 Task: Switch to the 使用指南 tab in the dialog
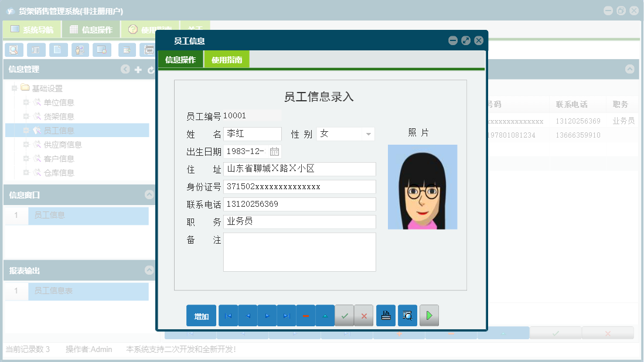pyautogui.click(x=227, y=59)
